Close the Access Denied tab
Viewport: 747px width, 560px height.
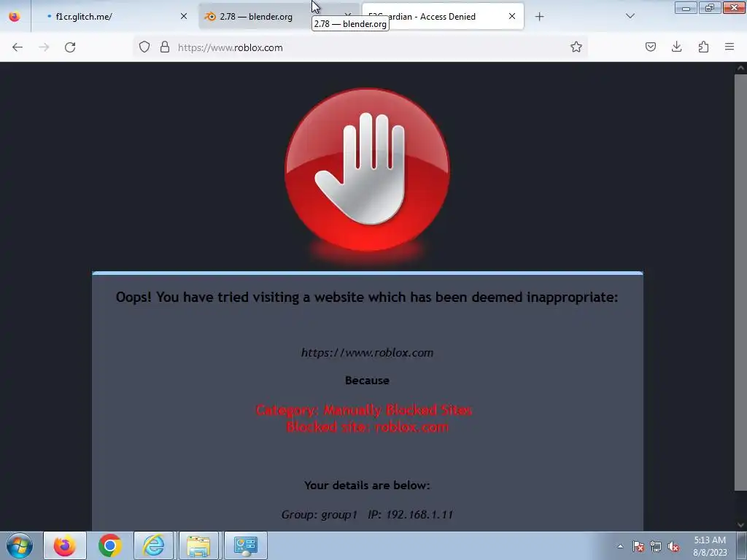point(511,16)
